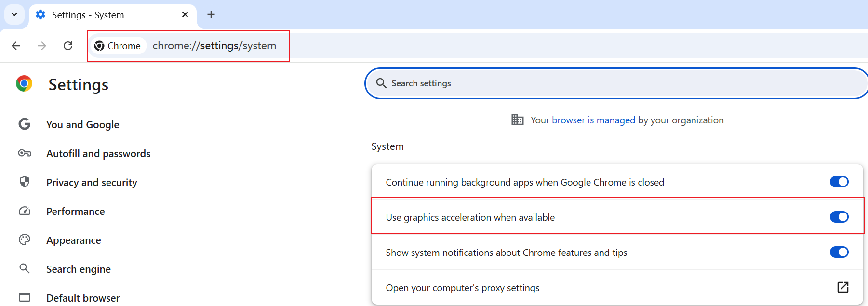Viewport: 868px width, 306px height.
Task: Go forward with the forward arrow
Action: (42, 46)
